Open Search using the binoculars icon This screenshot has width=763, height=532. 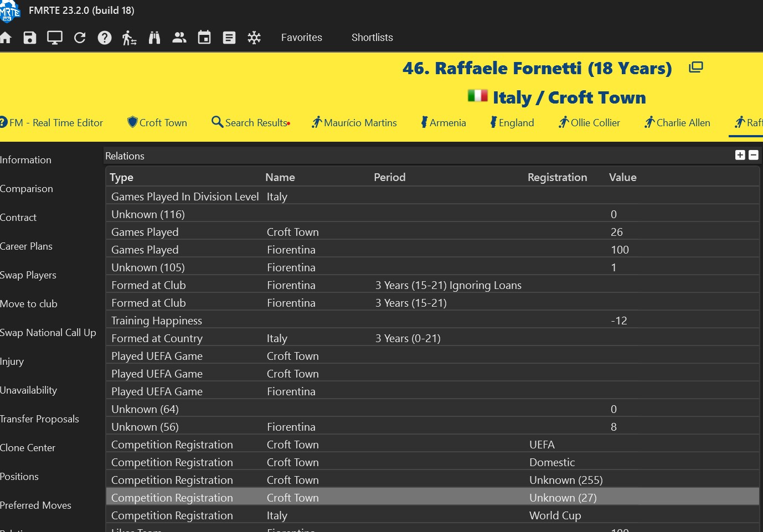click(154, 38)
